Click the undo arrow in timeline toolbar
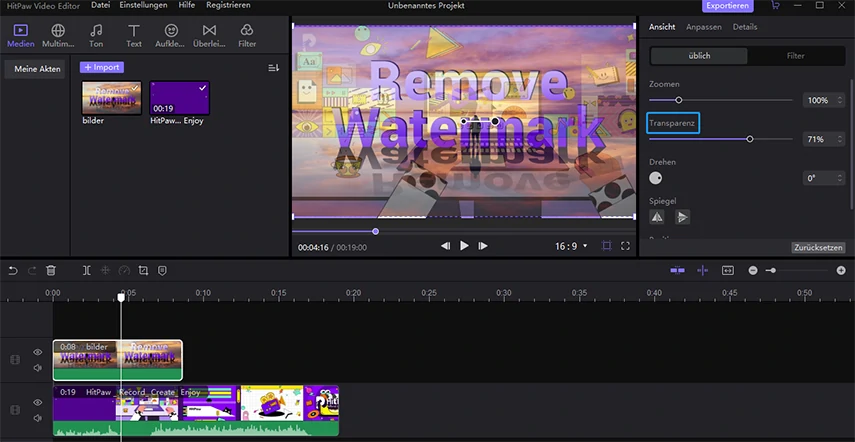855x442 pixels. [13, 270]
